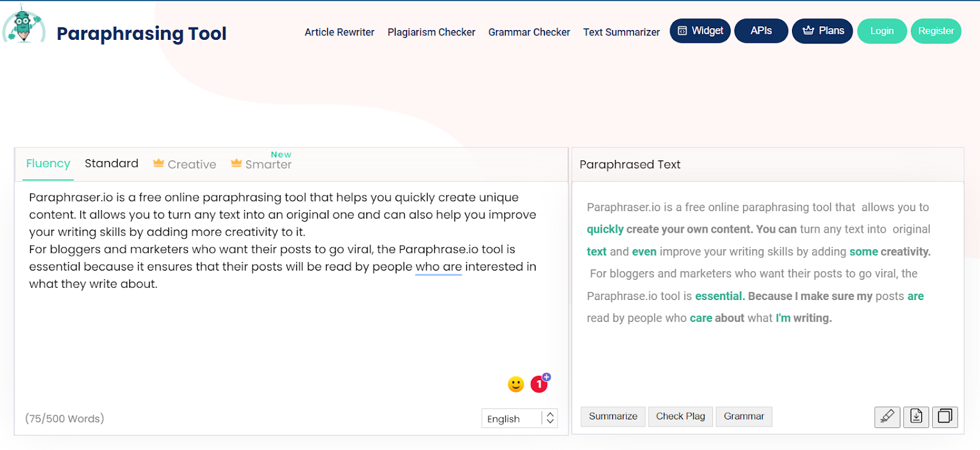The height and width of the screenshot is (450, 980).
Task: Open the Widget page
Action: tap(700, 31)
